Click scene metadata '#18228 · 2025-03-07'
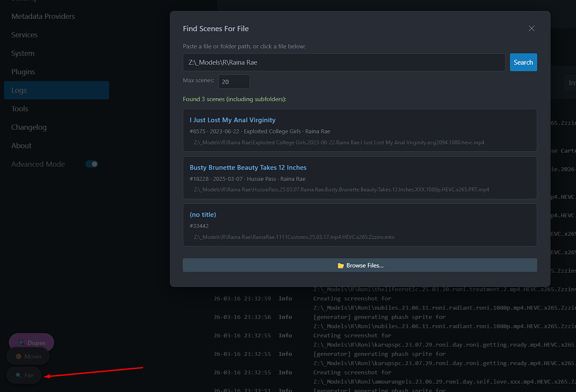 tap(216, 179)
